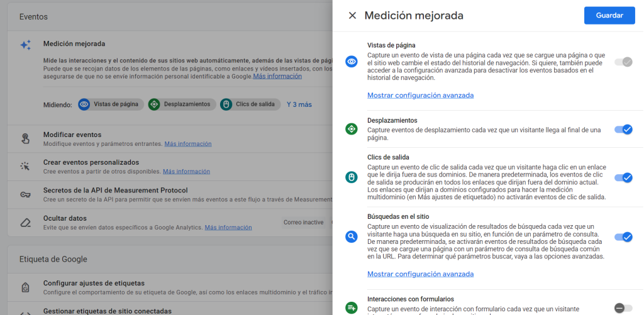Click the Vistas de página eye icon
The height and width of the screenshot is (315, 644).
click(352, 62)
